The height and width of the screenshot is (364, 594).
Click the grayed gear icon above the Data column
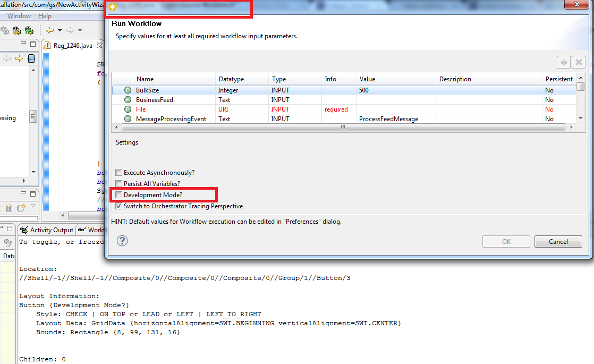click(x=7, y=242)
